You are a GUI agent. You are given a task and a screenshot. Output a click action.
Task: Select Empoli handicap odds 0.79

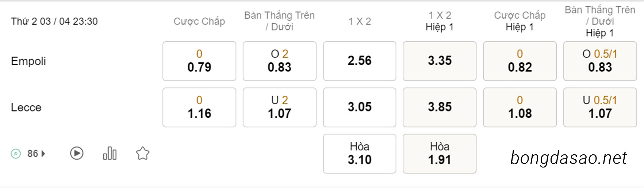coord(199,61)
